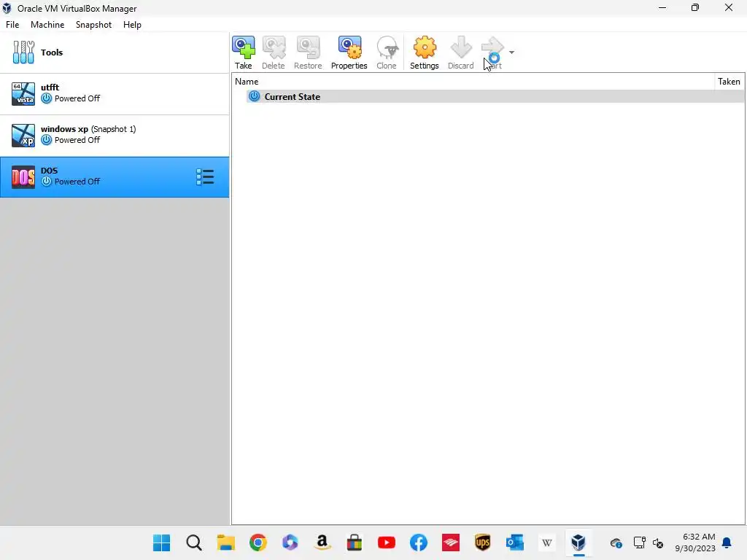Click the Delete snapshot toolbar button
Viewport: 747px width, 560px height.
(274, 52)
